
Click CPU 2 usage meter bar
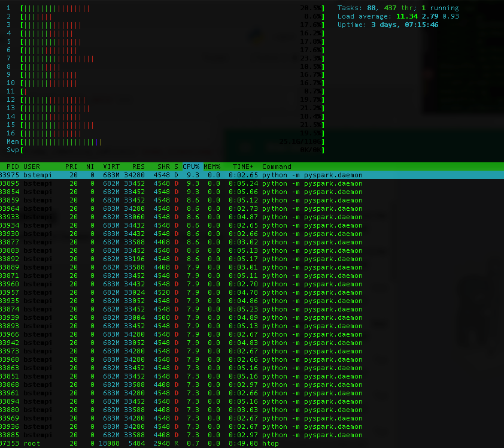pos(172,16)
